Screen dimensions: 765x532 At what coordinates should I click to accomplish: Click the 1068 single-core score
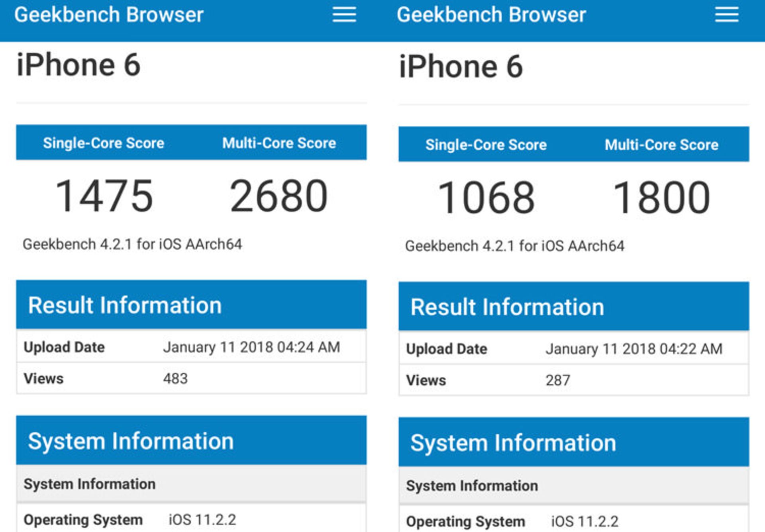coord(486,198)
